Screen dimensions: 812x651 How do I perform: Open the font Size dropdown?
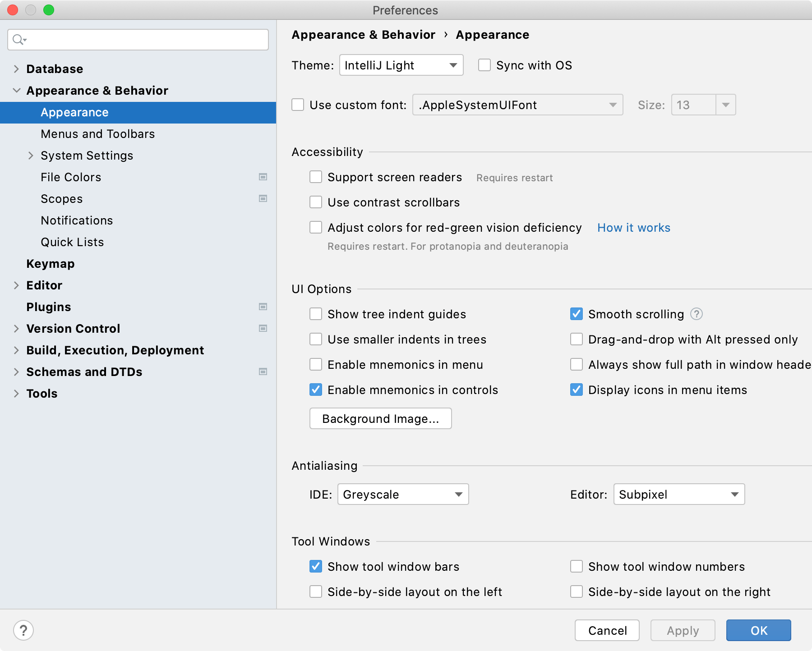pos(726,105)
